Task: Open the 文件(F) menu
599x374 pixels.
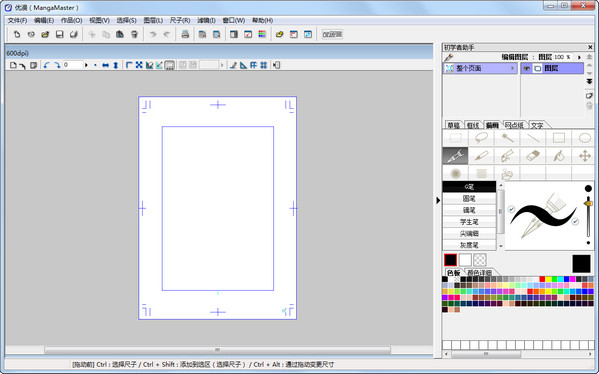Action: tap(17, 20)
